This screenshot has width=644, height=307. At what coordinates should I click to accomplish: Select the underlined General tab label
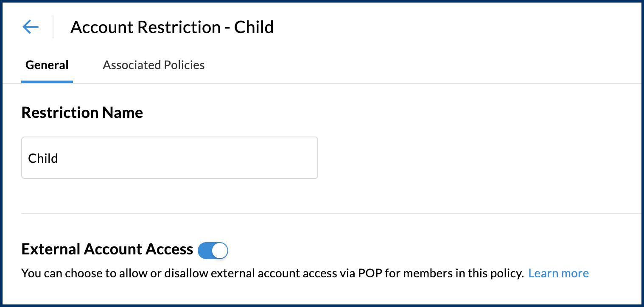click(x=47, y=65)
